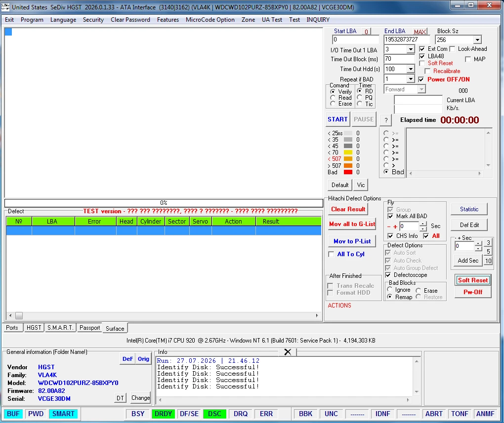
Task: Click the BUF status indicator
Action: pos(13,414)
